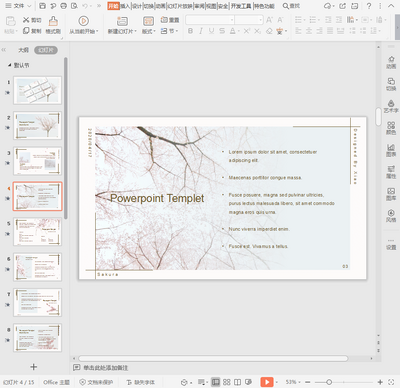Image resolution: width=400 pixels, height=388 pixels.
Task: Open the 开发工具 Developer Tools tab
Action: pos(241,6)
